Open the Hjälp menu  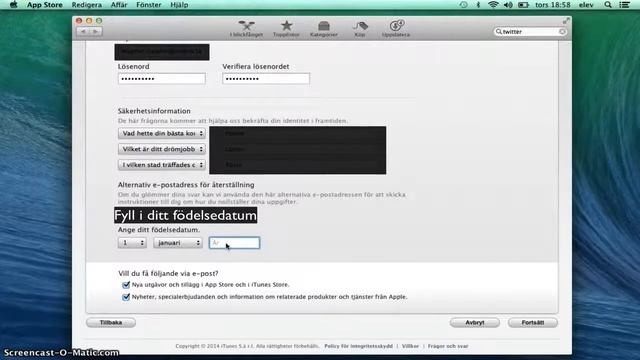[x=179, y=5]
